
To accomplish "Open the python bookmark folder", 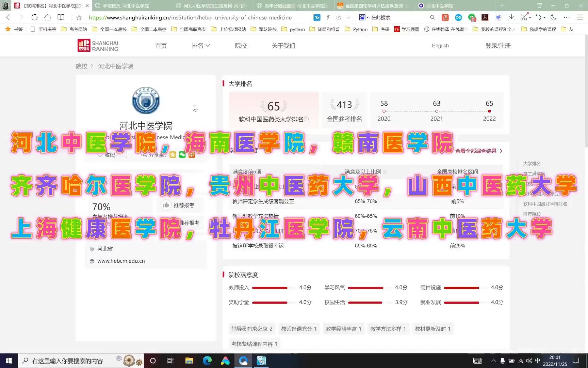I will (293, 29).
